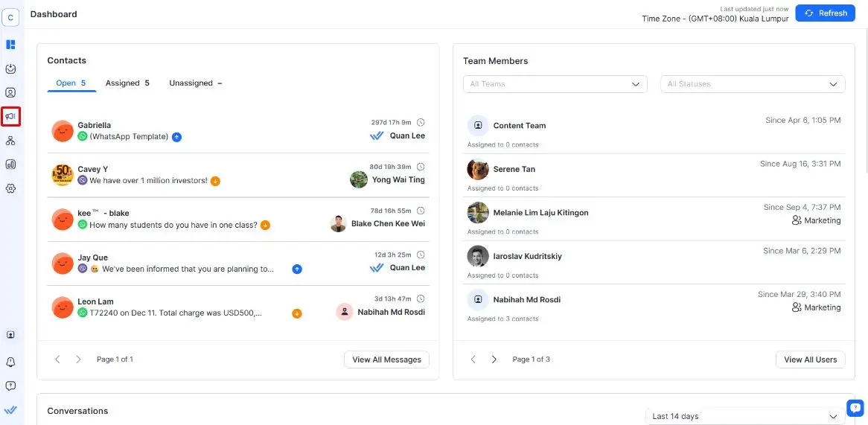868x425 pixels.
Task: Open the Contacts icon in sidebar
Action: [x=10, y=93]
